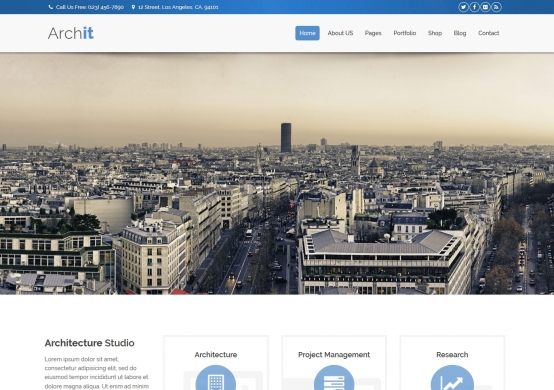The image size is (554, 390).
Task: Click the Architecture Studio heading
Action: [x=89, y=343]
